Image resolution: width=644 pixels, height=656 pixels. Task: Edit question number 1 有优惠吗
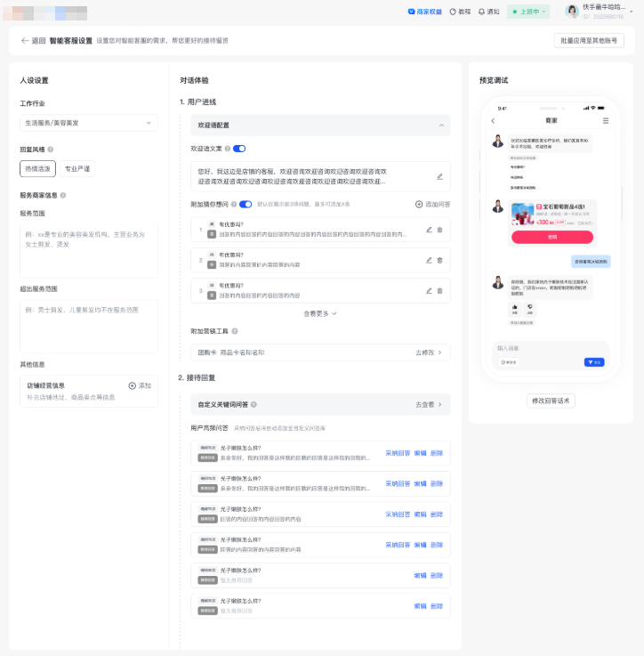(x=429, y=230)
